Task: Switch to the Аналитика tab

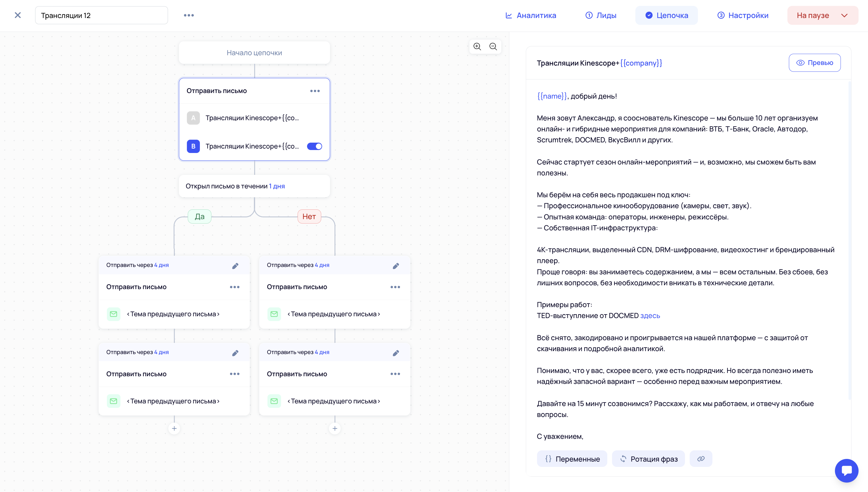Action: (531, 15)
